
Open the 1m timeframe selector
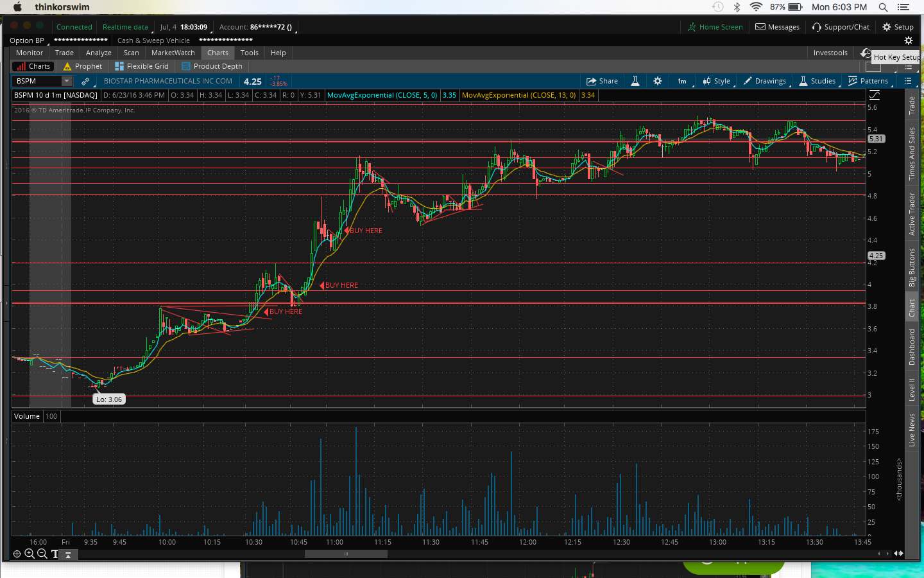(682, 81)
